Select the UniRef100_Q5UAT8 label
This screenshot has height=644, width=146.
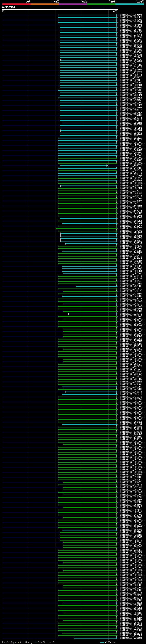(131, 196)
